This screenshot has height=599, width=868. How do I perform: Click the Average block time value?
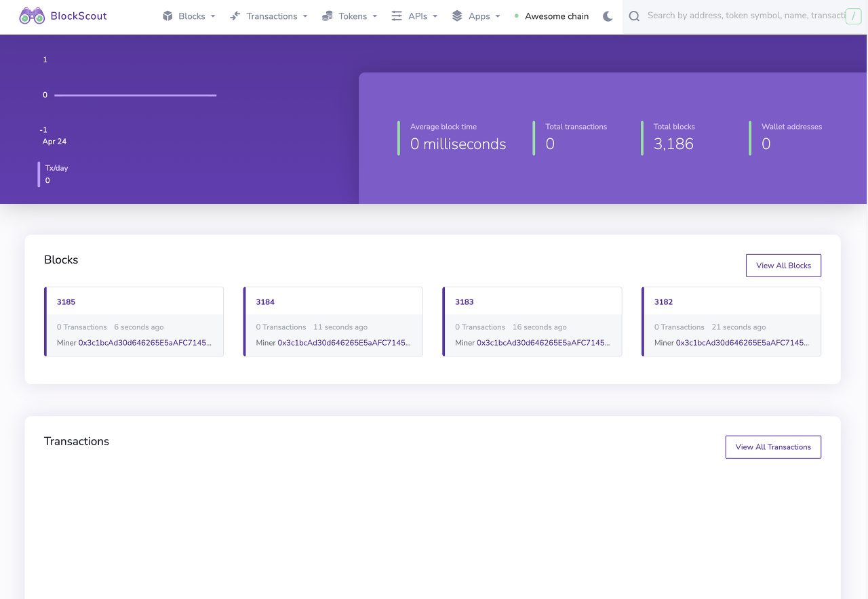coord(458,144)
